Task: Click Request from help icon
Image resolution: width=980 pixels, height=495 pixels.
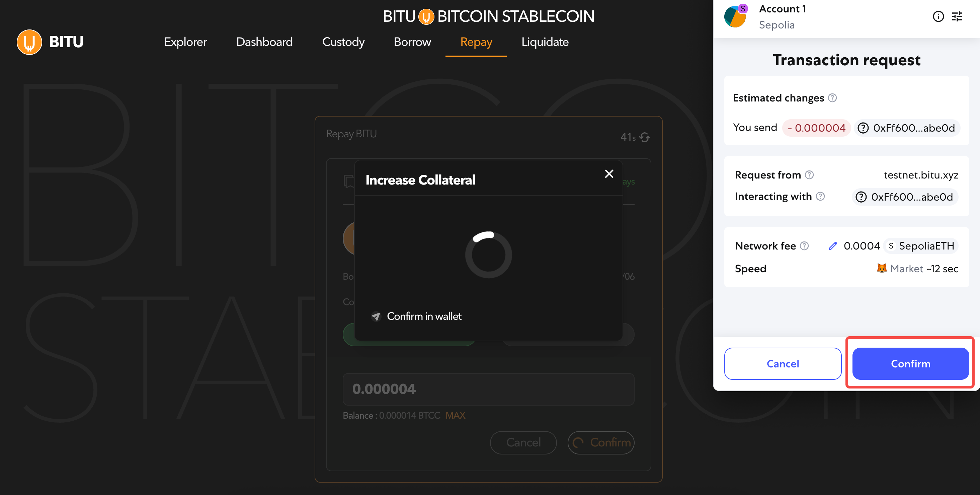Action: pos(809,175)
